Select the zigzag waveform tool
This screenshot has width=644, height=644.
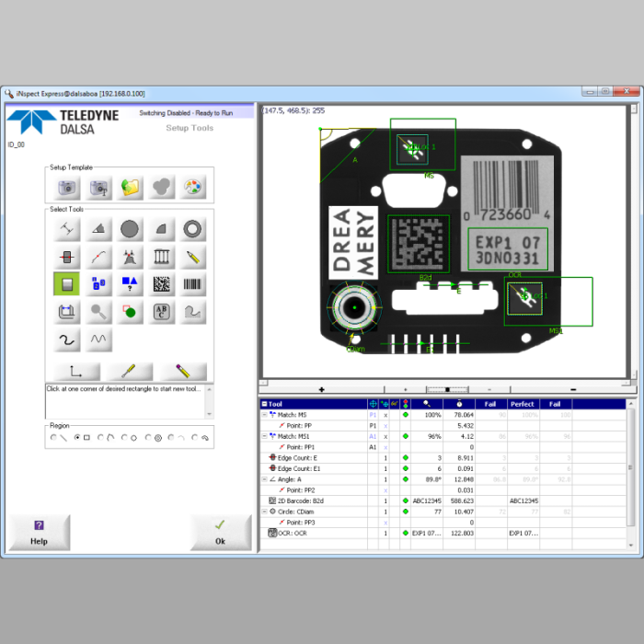pyautogui.click(x=98, y=339)
